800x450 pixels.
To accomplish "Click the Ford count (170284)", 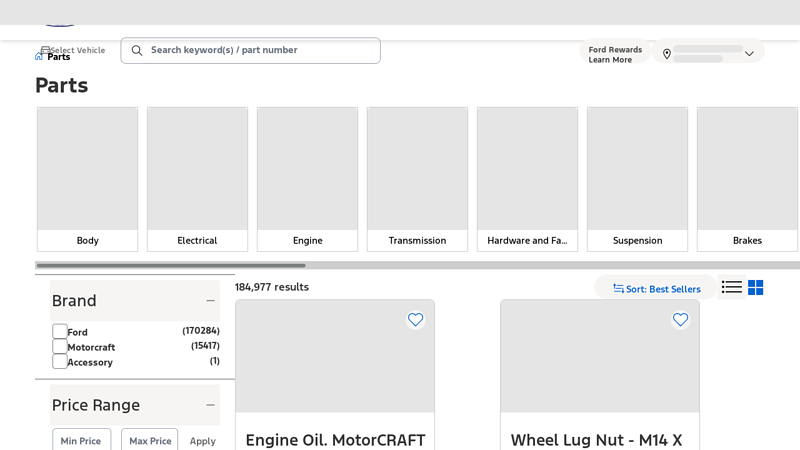I will pyautogui.click(x=201, y=331).
